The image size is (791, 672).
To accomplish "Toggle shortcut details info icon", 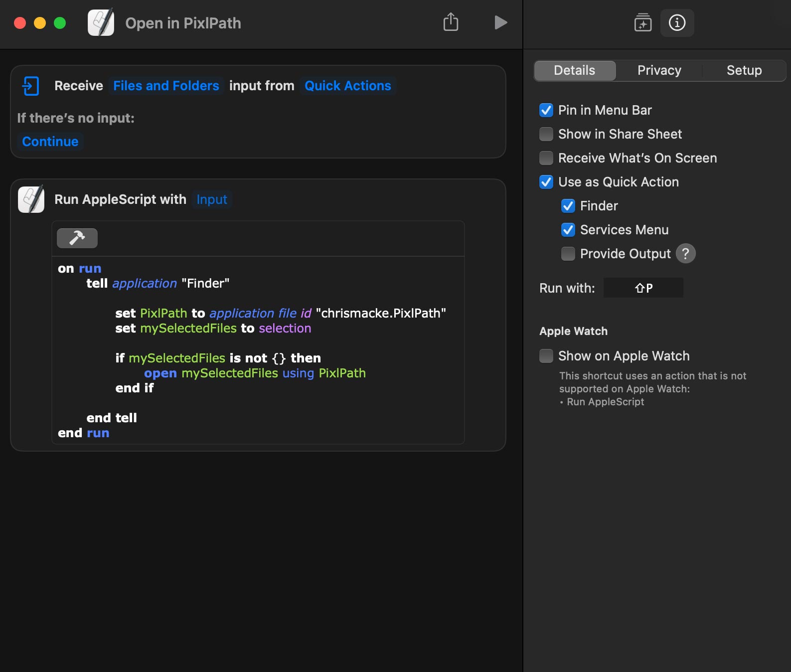I will tap(677, 22).
